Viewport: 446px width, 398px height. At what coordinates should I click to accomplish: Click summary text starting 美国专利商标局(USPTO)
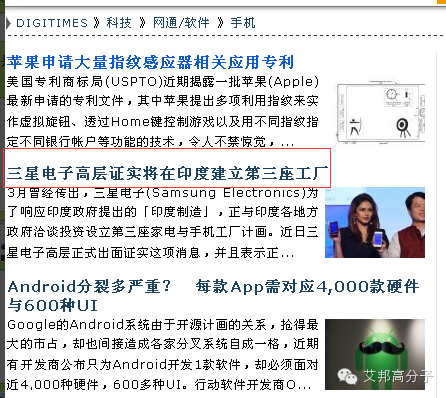click(x=163, y=82)
